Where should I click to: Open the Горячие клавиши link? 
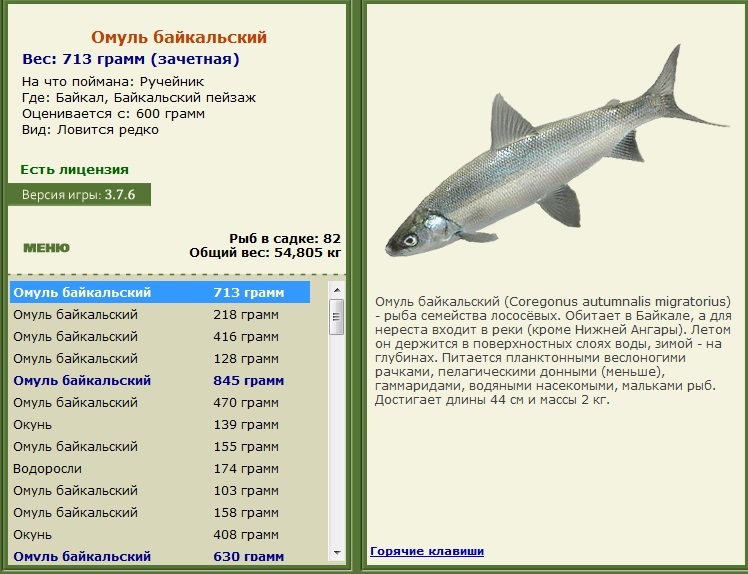pyautogui.click(x=427, y=551)
